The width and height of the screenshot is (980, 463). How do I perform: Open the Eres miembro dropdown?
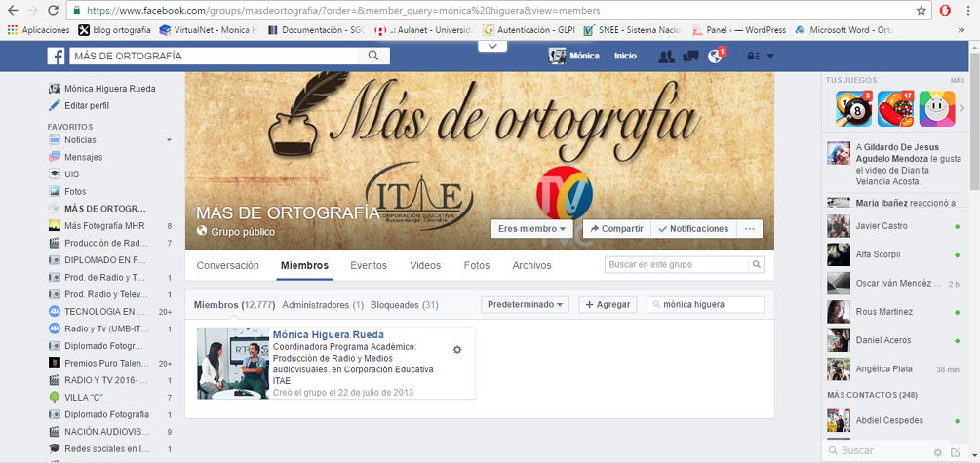(x=531, y=229)
